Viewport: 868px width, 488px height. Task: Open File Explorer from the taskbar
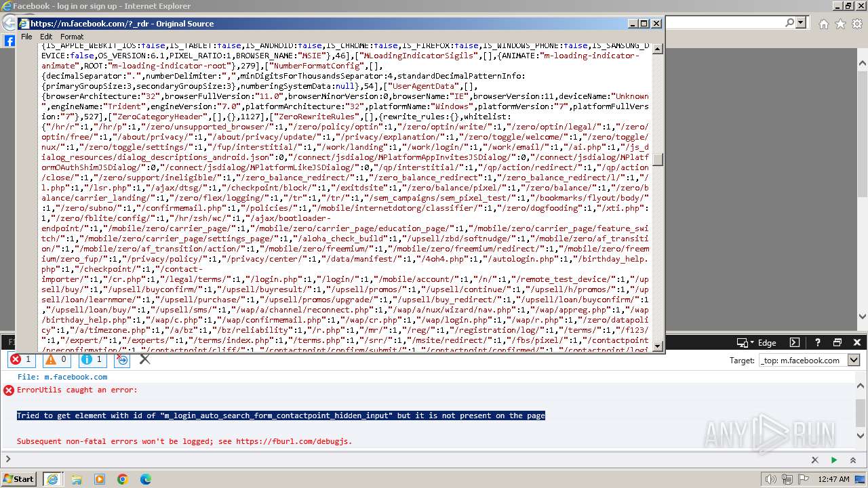(77, 479)
